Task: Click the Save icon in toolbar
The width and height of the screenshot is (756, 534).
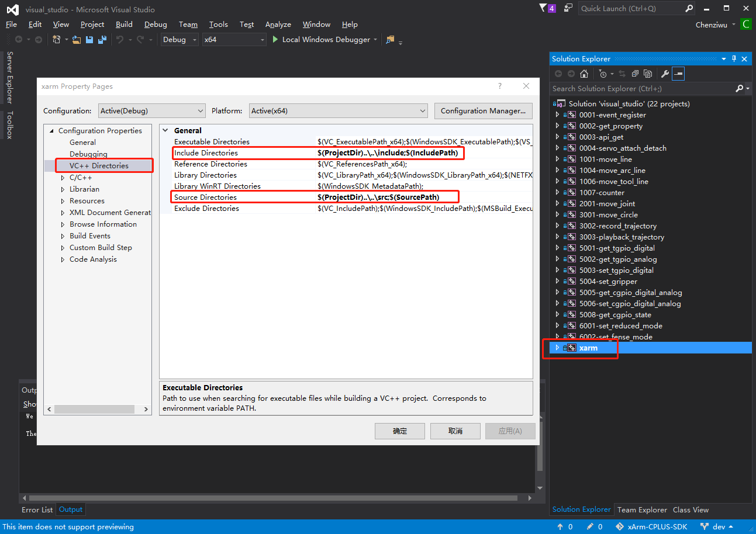Action: (89, 40)
